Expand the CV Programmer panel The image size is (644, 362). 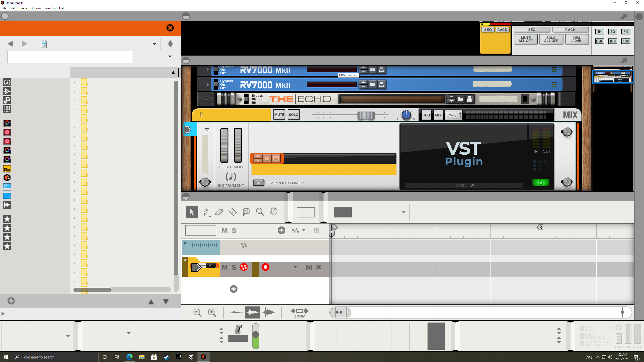pos(258,183)
